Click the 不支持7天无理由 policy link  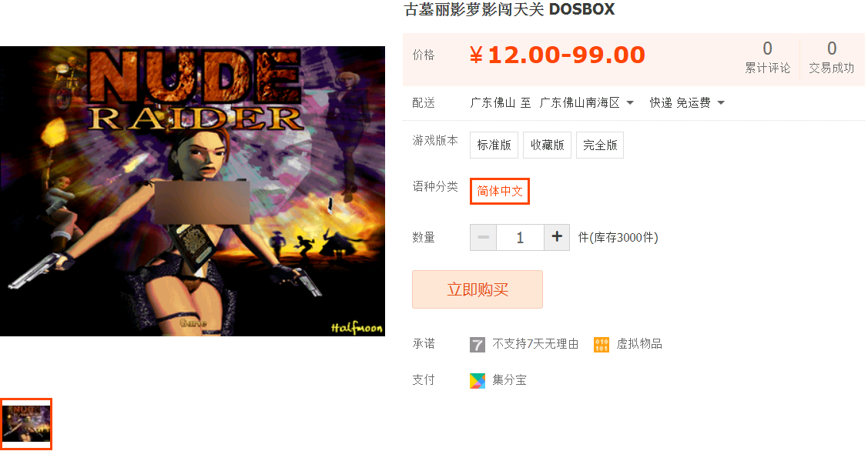[x=535, y=344]
